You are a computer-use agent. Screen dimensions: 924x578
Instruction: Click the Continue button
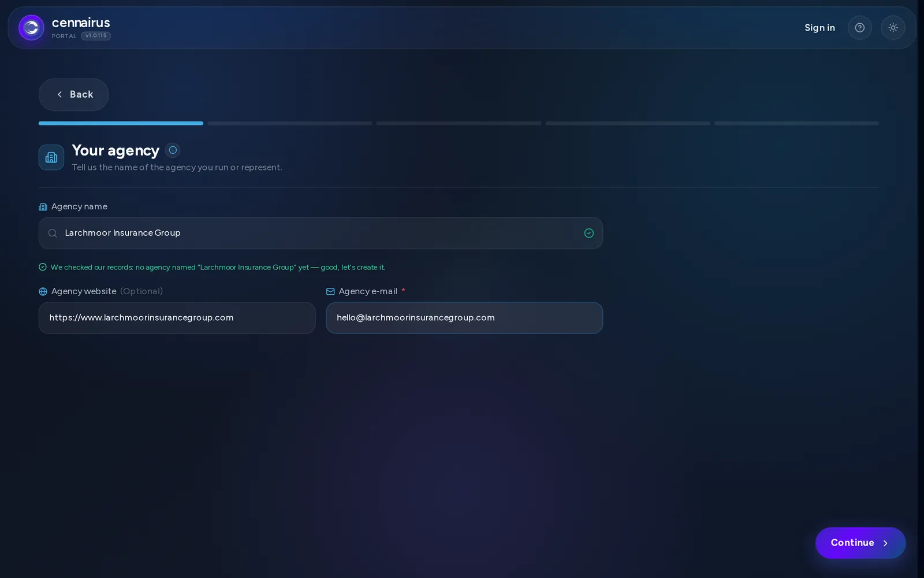860,543
